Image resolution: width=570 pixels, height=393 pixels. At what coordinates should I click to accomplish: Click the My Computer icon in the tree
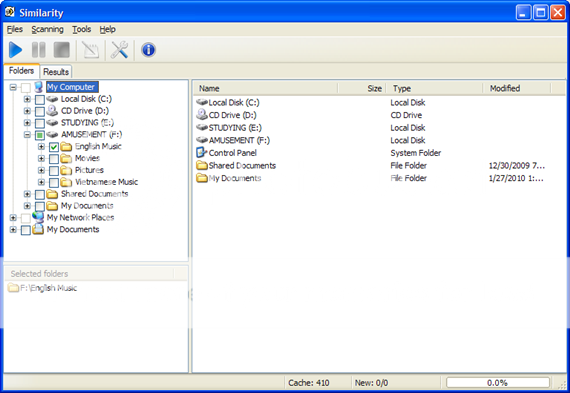(x=39, y=87)
